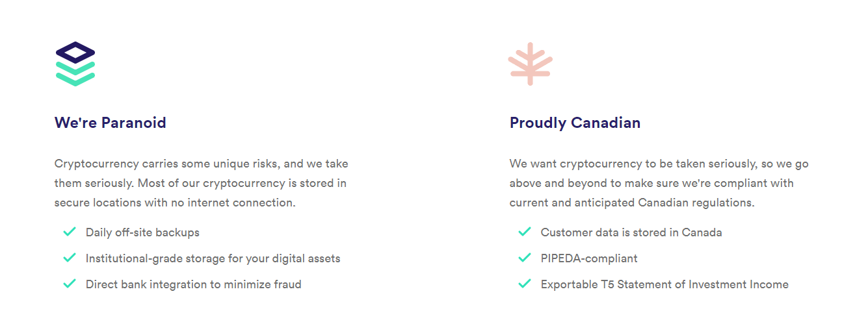Click the checkmark beside Daily off-site backups
This screenshot has height=335, width=868.
[70, 232]
